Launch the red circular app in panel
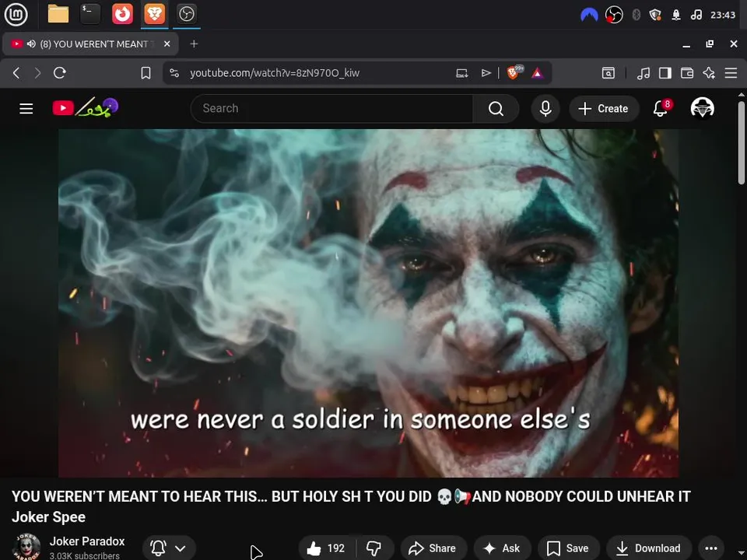 (x=122, y=14)
